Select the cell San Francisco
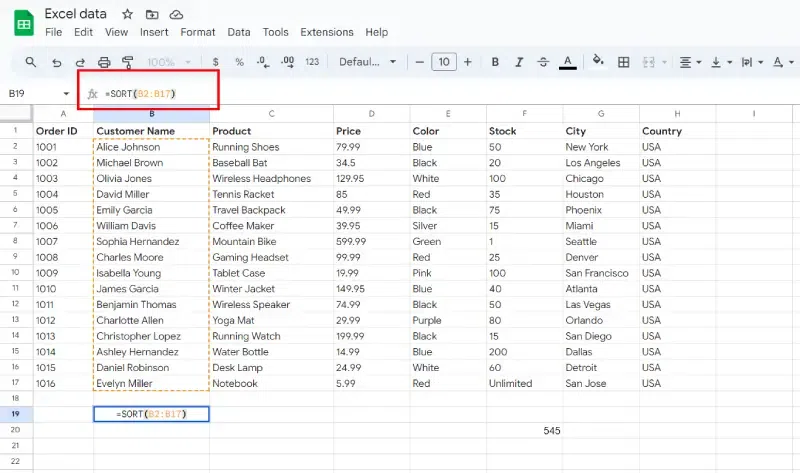This screenshot has height=473, width=800. coord(601,273)
